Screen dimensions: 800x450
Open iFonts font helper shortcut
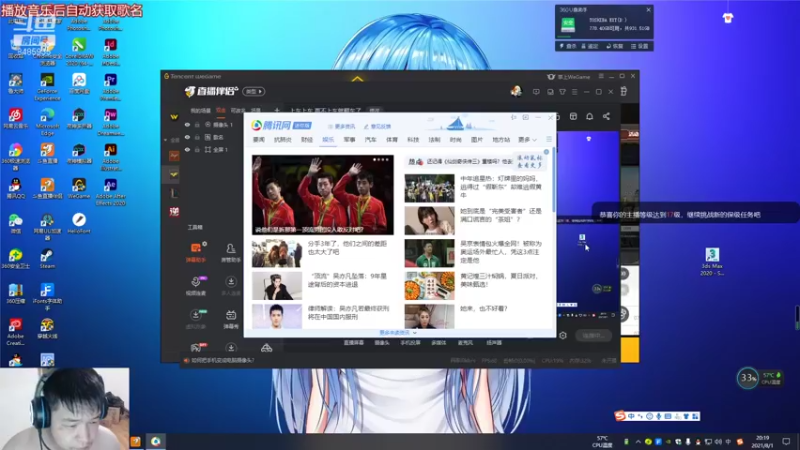(47, 296)
